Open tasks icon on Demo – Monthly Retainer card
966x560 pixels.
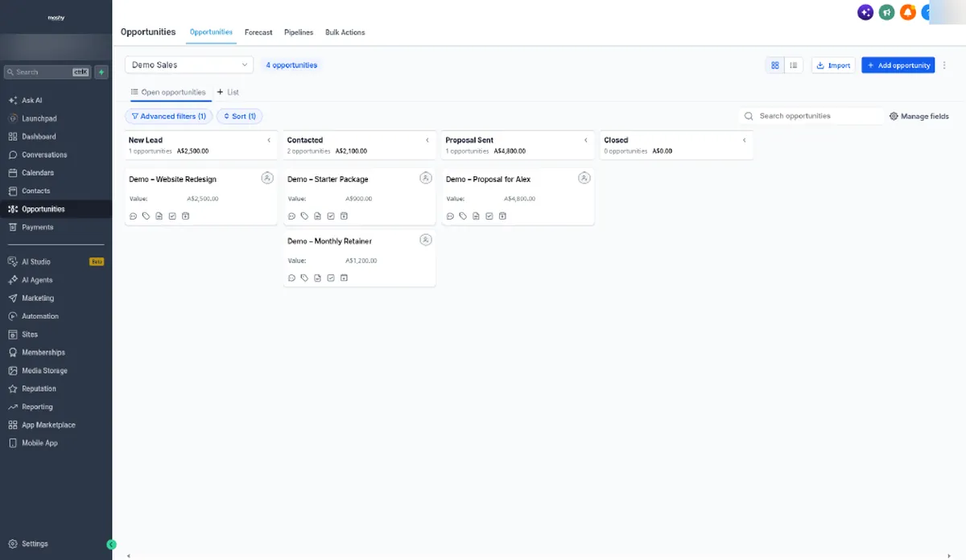331,278
